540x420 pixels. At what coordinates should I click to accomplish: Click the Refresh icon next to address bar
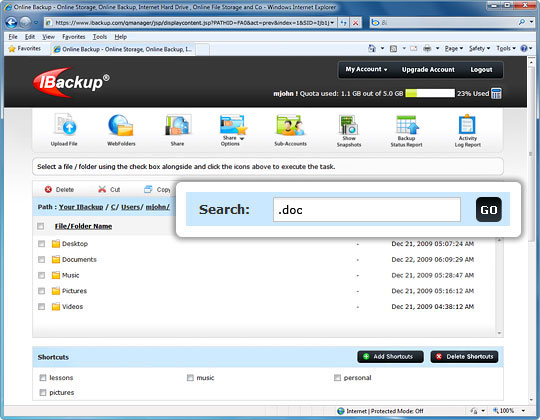pos(343,23)
